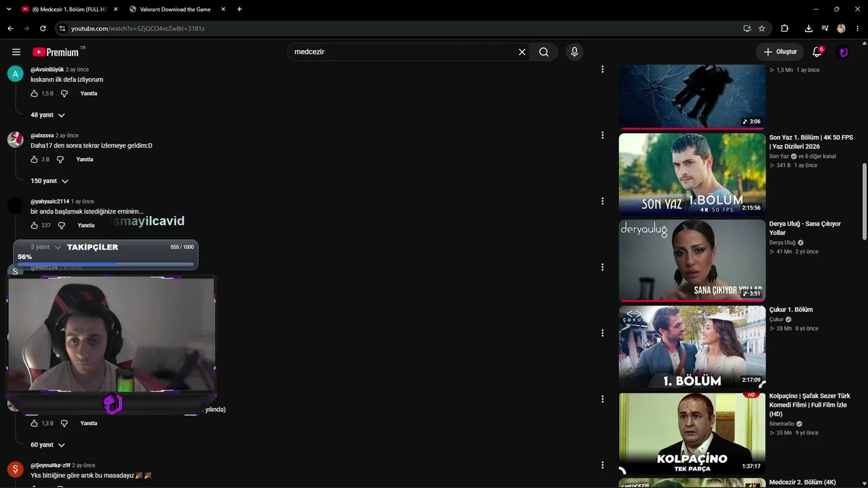Go back with the browser back arrow
The height and width of the screenshot is (488, 868).
10,28
